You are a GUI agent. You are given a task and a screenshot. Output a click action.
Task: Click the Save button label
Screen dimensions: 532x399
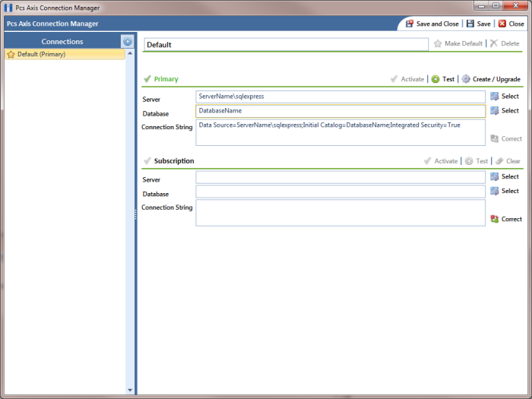(x=483, y=24)
